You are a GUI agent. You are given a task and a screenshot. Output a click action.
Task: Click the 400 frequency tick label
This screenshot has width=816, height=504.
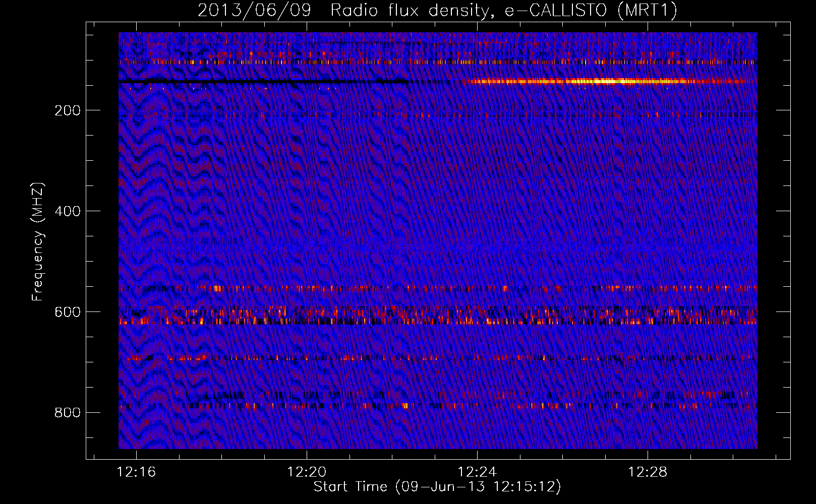(x=68, y=211)
